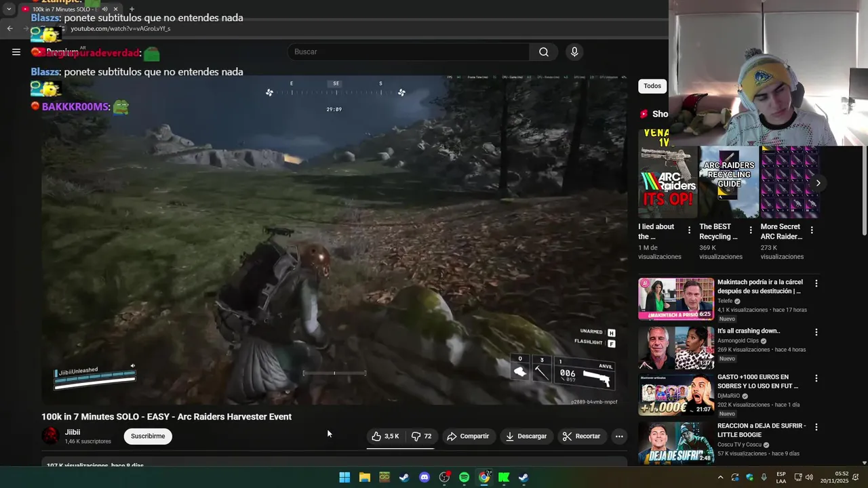
Task: Open 'REACCION a DEJA DE SUFRIR' video title
Action: [762, 430]
